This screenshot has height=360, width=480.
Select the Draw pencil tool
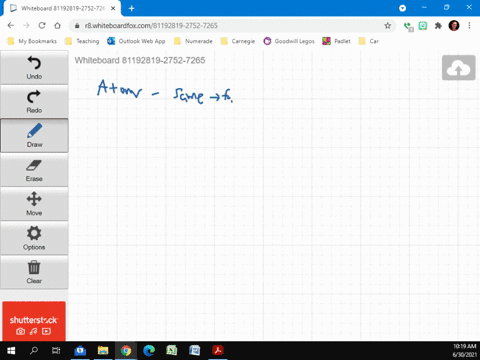pyautogui.click(x=34, y=135)
